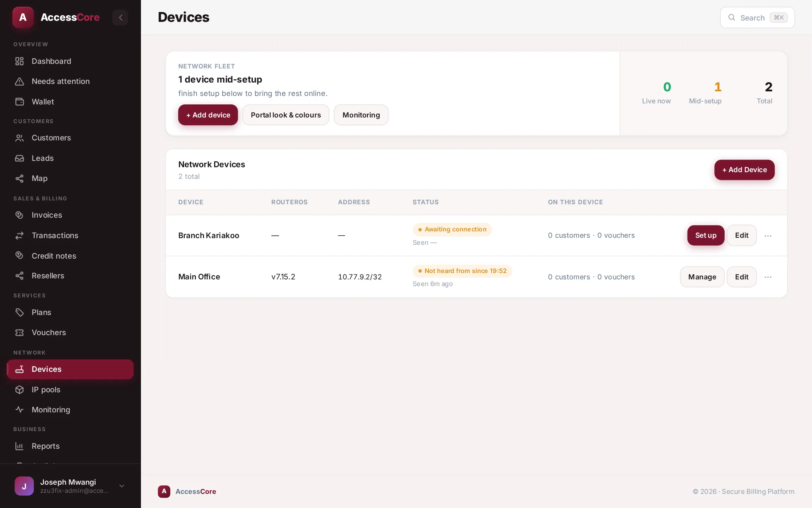812x508 pixels.
Task: Open more options for Main Office
Action: [x=768, y=277]
